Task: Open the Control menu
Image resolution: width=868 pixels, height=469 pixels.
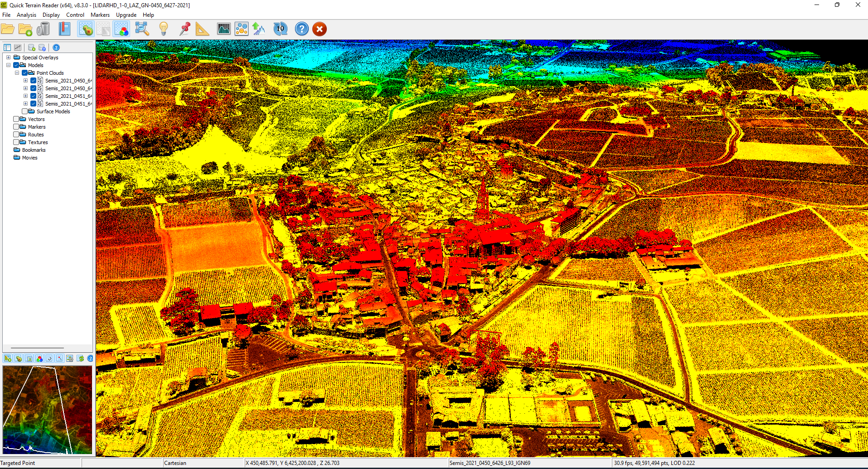Action: 75,15
